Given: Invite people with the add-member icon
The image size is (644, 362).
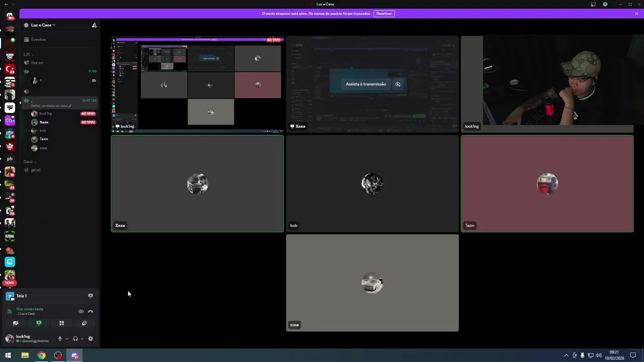Looking at the screenshot, I should coord(94,25).
